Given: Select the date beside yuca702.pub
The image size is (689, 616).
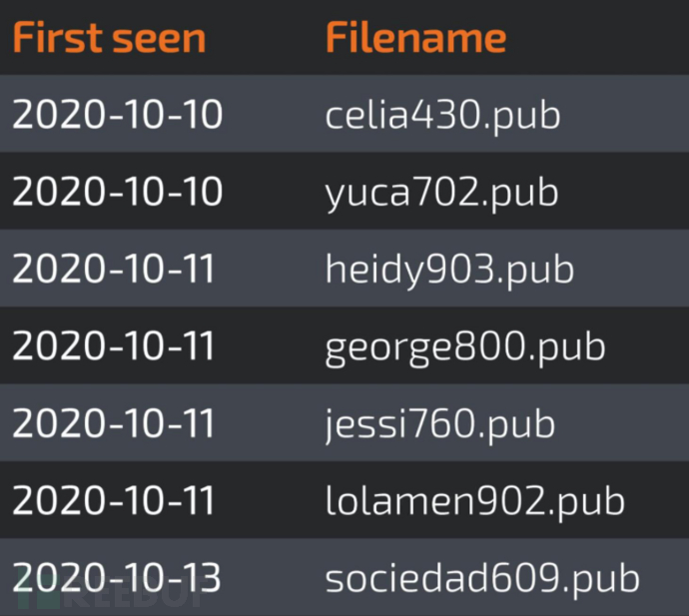Looking at the screenshot, I should (x=117, y=193).
